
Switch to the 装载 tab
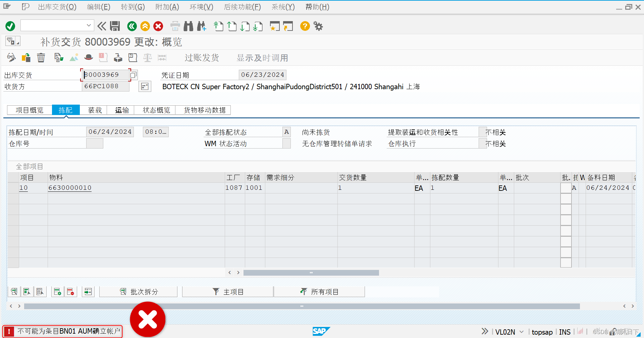click(94, 110)
